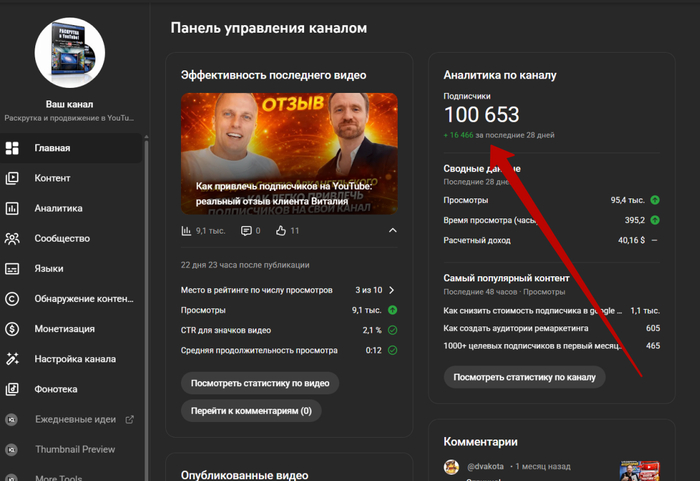Click the copyright icon for Обнаружение контента
The width and height of the screenshot is (700, 481).
coord(12,299)
